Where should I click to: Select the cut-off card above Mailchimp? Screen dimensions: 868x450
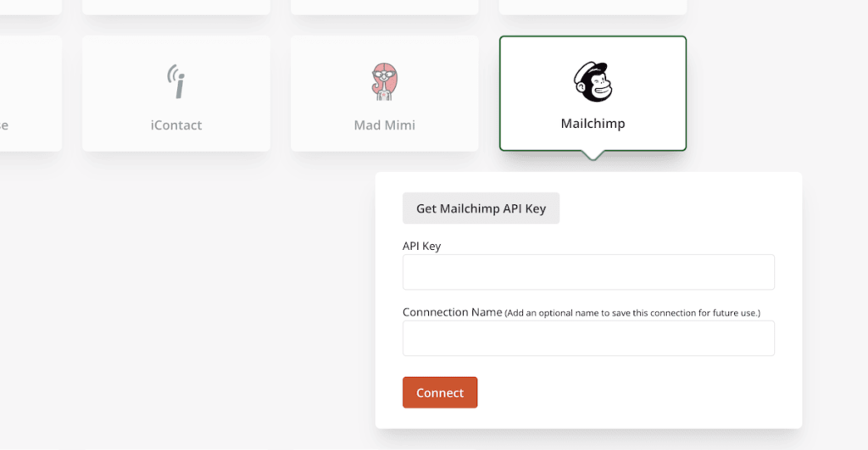tap(593, 7)
